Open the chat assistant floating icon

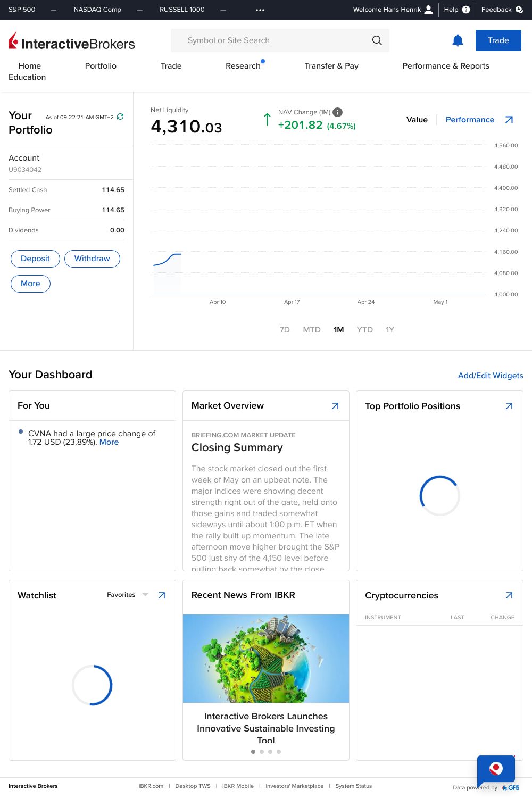pos(496,769)
